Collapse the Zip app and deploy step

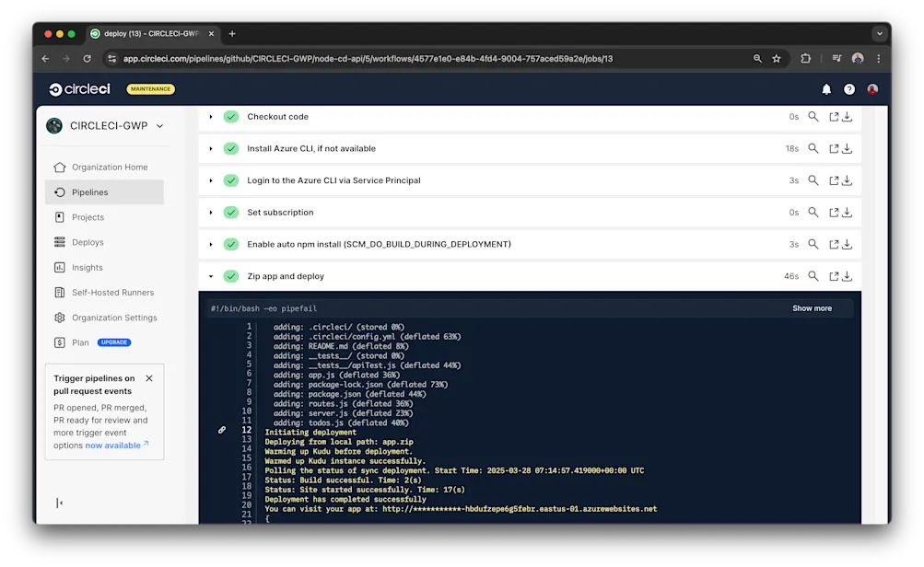[211, 275]
